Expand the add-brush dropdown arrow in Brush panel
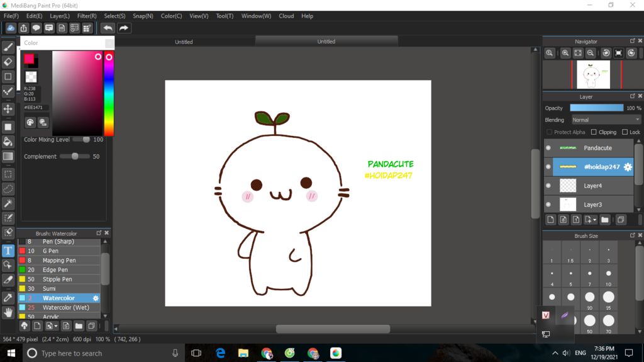Screen dimensions: 644x362 click(56, 326)
